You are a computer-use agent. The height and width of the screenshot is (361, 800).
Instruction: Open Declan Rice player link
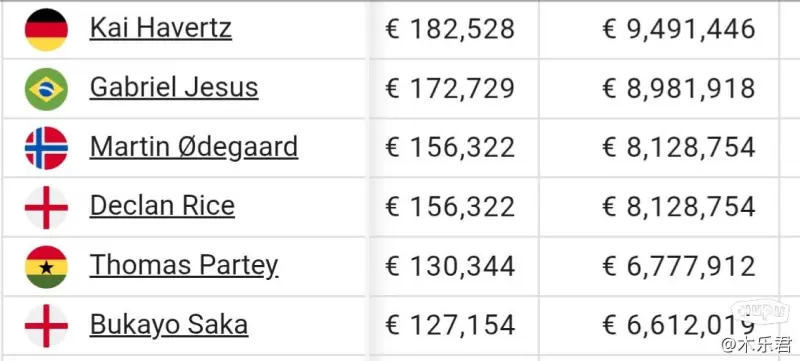(x=162, y=206)
